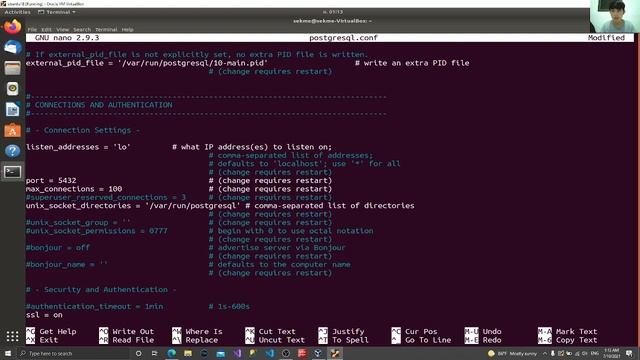Image resolution: width=640 pixels, height=360 pixels.
Task: Click Cortana circle icon on taskbar
Action: pos(138,353)
